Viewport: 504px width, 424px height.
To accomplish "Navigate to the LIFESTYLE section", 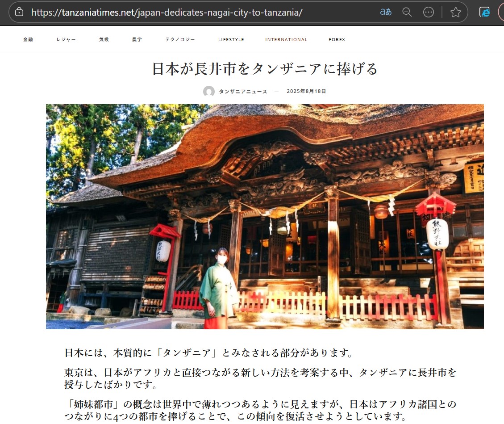I will coord(231,40).
